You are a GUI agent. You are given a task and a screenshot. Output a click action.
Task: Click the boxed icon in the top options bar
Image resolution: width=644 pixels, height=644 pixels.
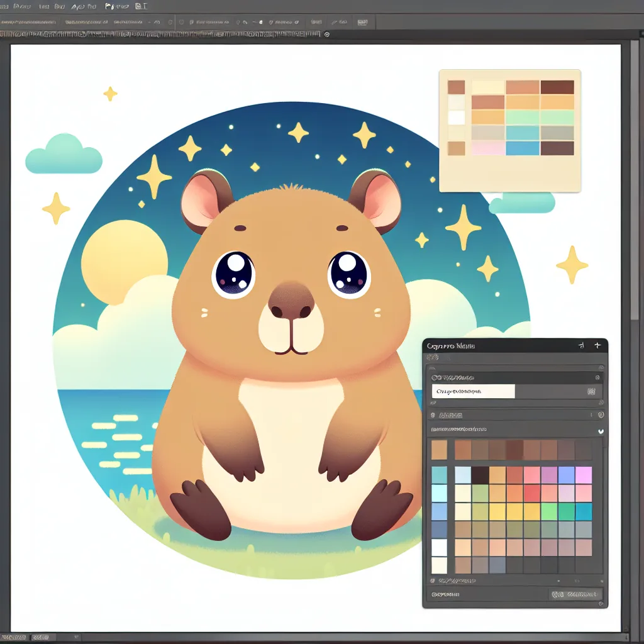coord(362,22)
